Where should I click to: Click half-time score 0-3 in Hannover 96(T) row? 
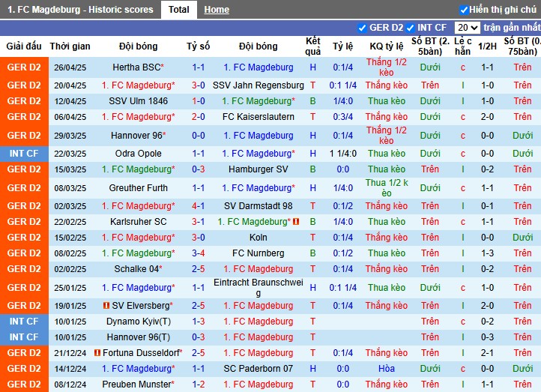(487, 337)
